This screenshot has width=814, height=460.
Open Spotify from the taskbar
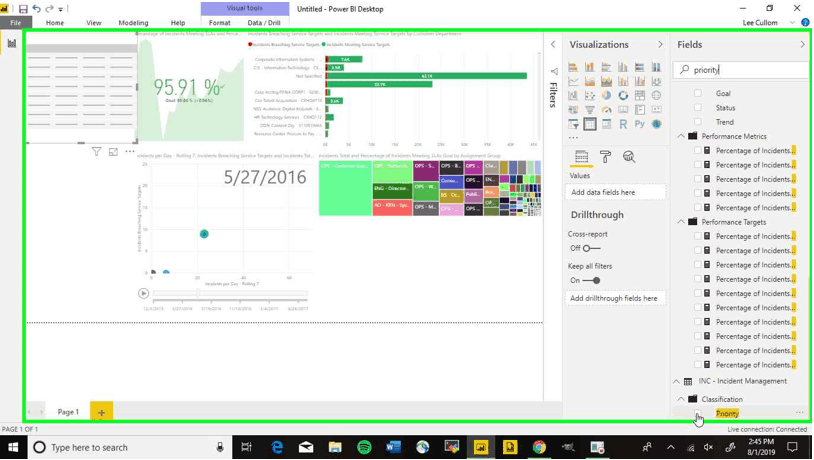click(364, 447)
